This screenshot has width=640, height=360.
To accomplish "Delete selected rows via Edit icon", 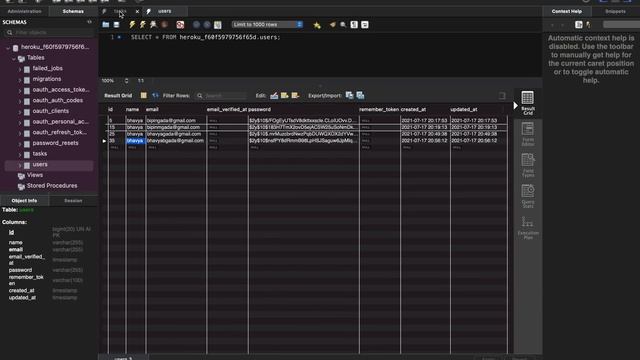I will pyautogui.click(x=295, y=96).
